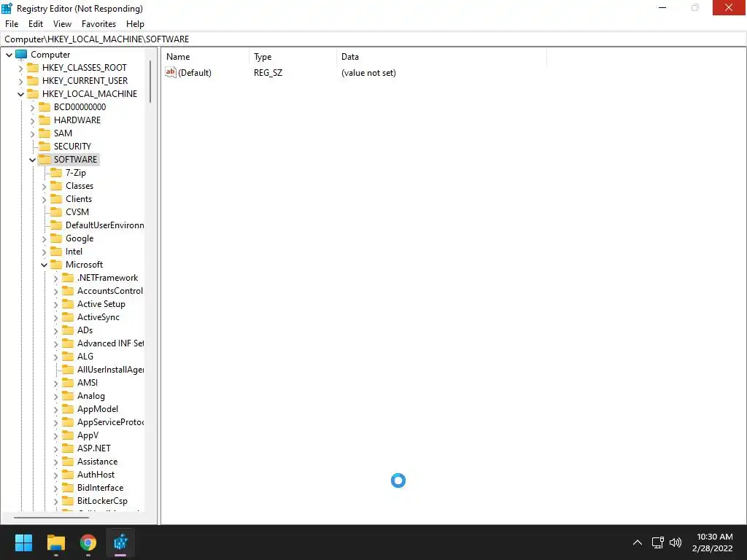This screenshot has height=560, width=747.
Task: Click the registry path address bar
Action: click(x=373, y=39)
